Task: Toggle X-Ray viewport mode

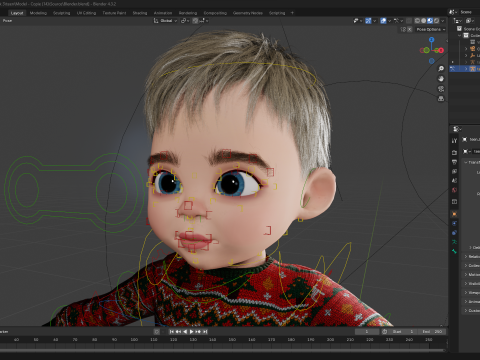Action: coord(409,21)
